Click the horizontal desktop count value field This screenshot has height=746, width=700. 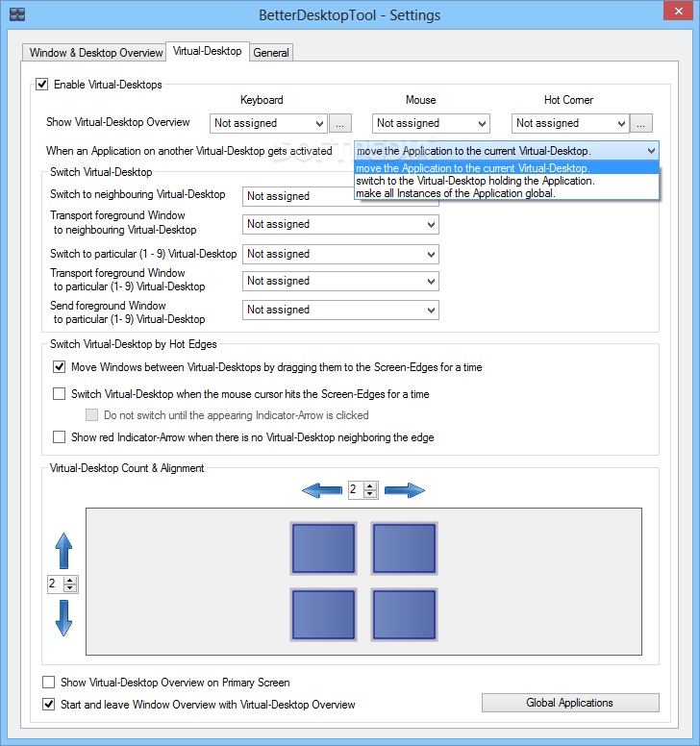point(356,489)
